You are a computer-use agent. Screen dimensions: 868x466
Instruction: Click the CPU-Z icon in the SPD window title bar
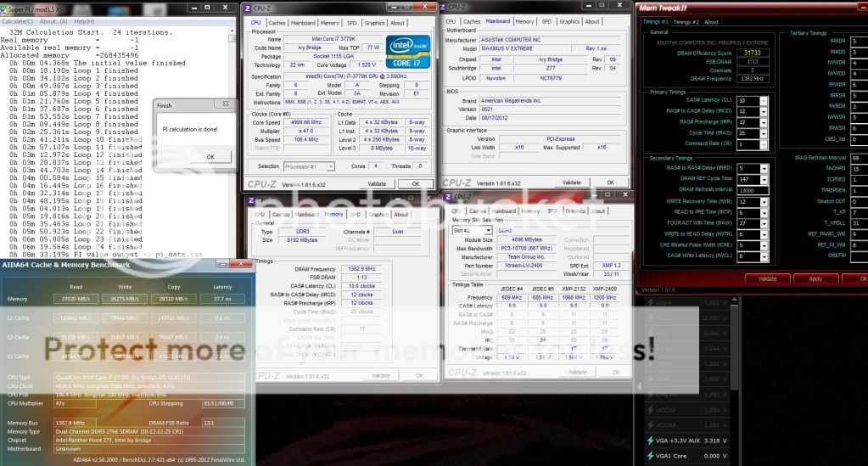[449, 197]
